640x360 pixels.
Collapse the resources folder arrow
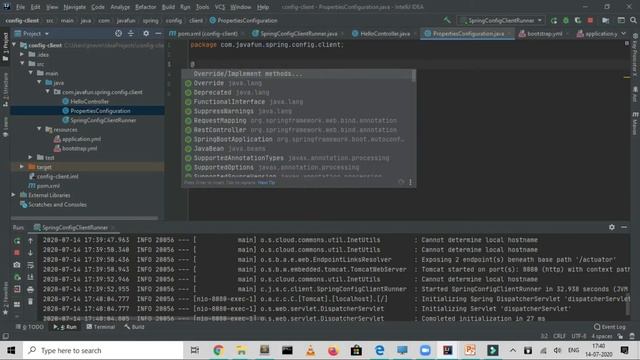pyautogui.click(x=39, y=129)
